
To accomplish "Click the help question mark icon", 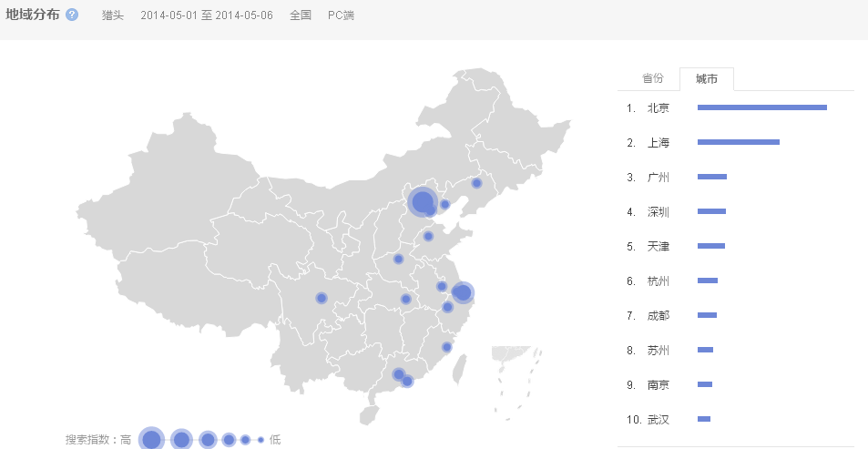I will [72, 15].
